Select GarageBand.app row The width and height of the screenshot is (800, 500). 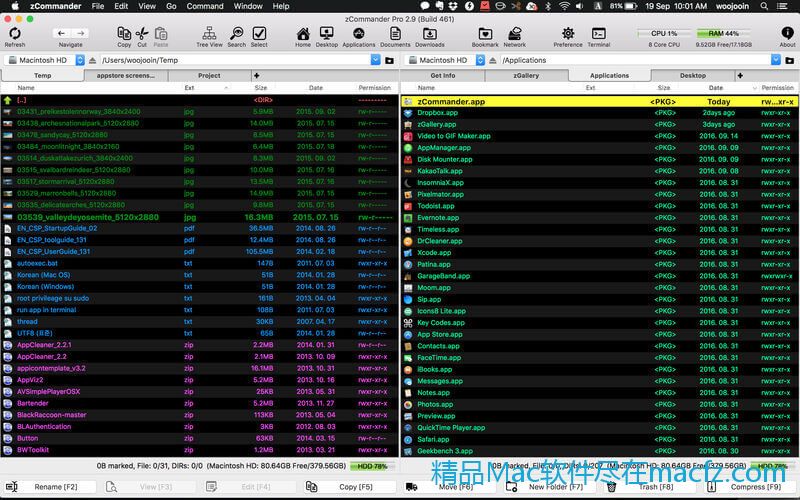pos(600,276)
